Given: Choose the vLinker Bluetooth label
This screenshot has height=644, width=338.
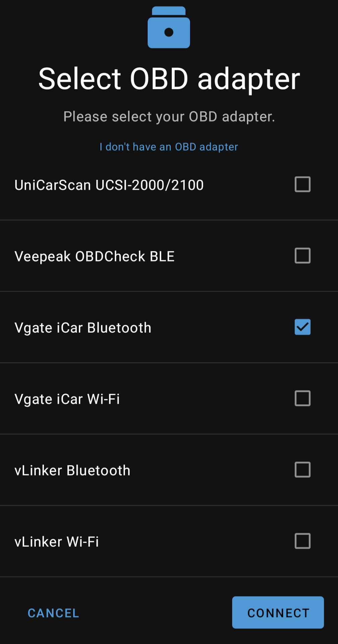Looking at the screenshot, I should pyautogui.click(x=72, y=471).
